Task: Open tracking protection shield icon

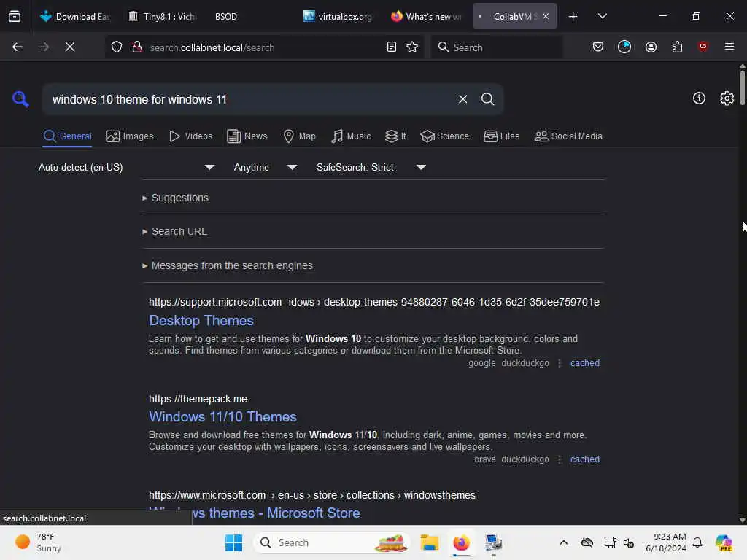Action: 117,47
